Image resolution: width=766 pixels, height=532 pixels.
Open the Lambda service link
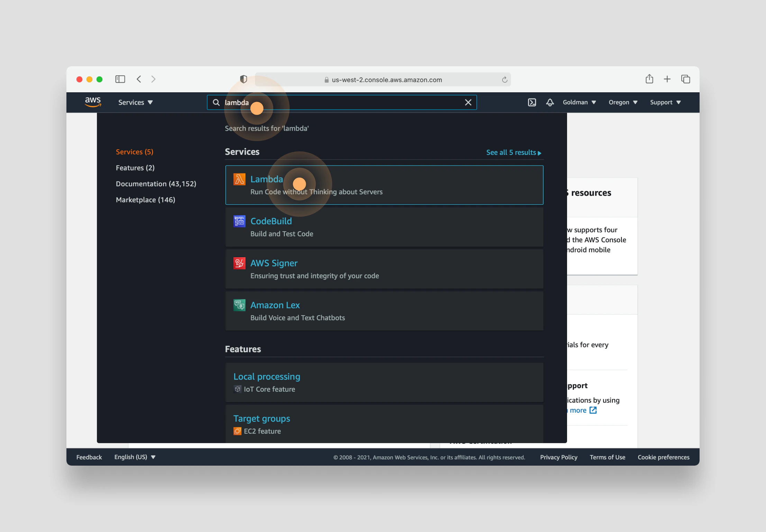[267, 179]
